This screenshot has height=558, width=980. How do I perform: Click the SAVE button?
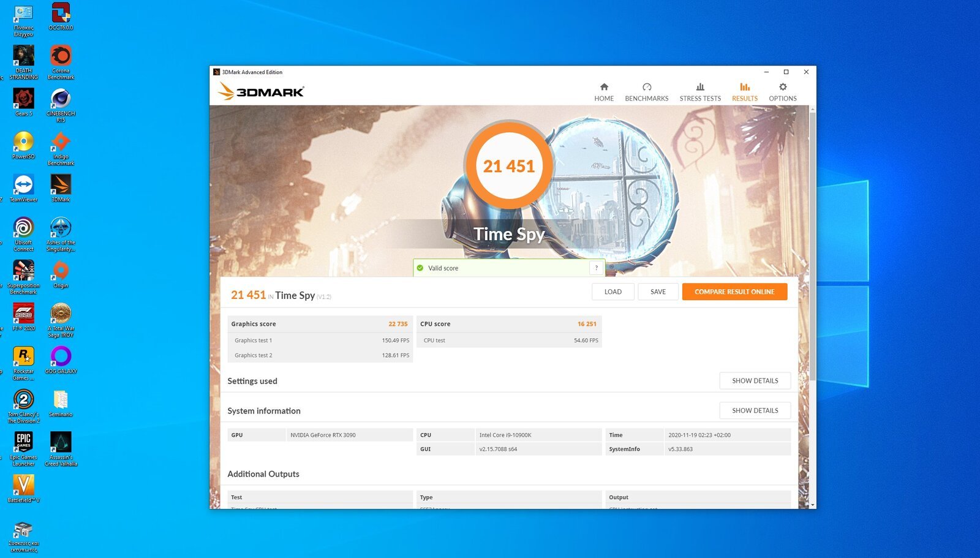(658, 292)
